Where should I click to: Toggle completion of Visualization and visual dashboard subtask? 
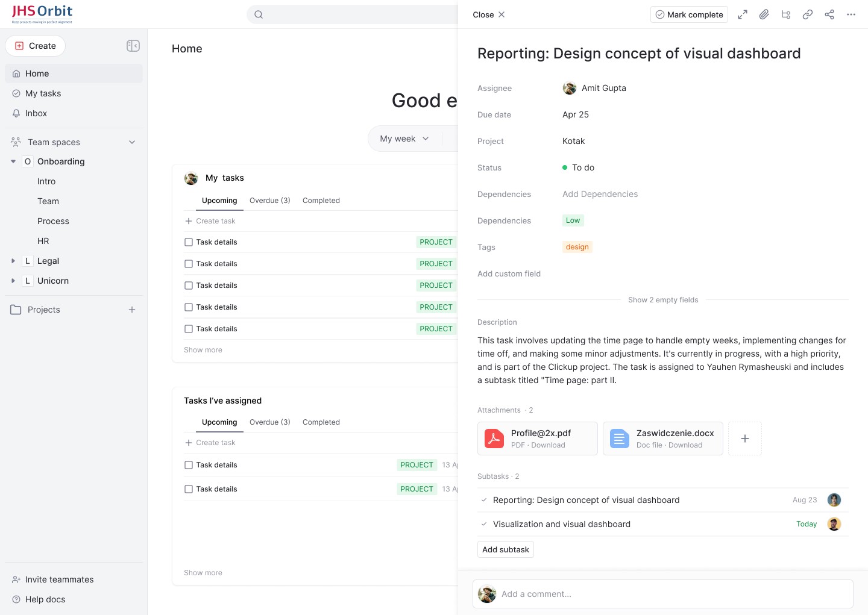click(x=484, y=524)
